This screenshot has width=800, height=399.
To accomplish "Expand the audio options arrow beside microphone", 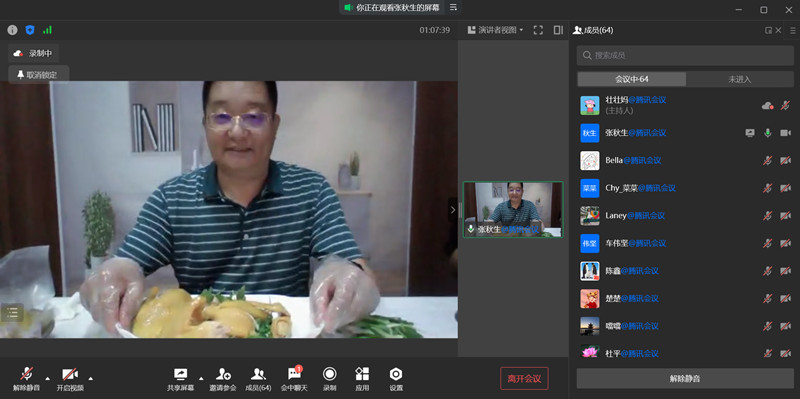I will (47, 379).
